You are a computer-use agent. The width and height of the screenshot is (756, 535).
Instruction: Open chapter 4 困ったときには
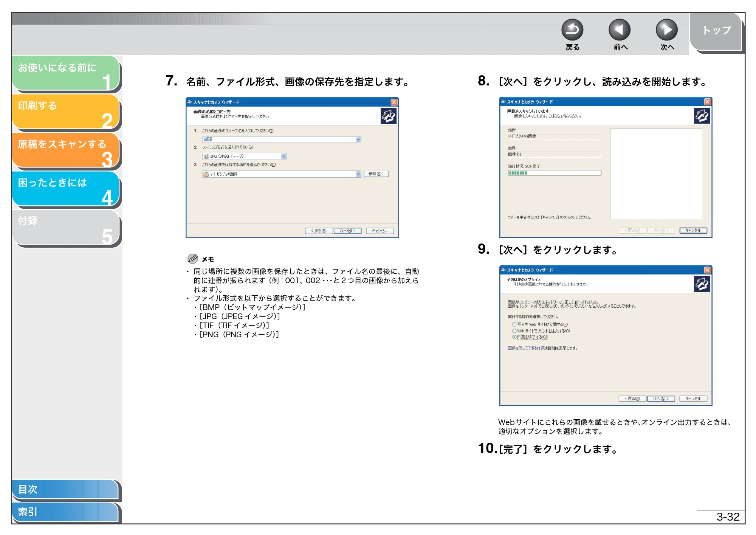pos(66,188)
